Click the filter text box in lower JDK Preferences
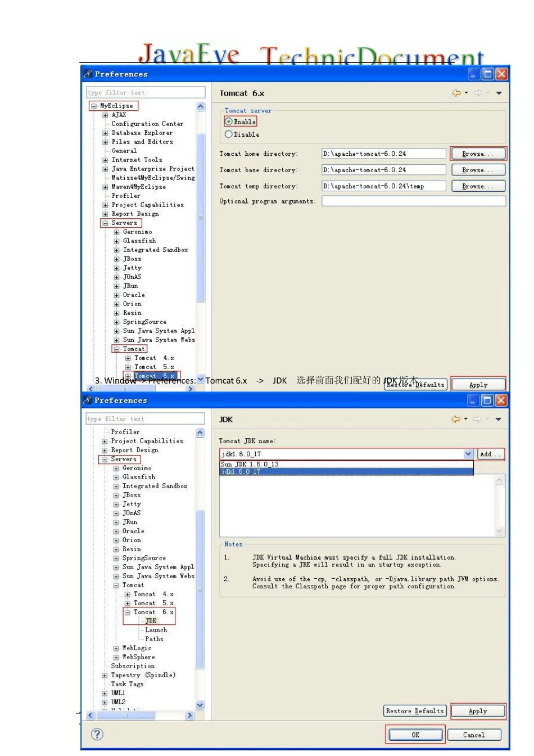This screenshot has width=534, height=756. [146, 418]
